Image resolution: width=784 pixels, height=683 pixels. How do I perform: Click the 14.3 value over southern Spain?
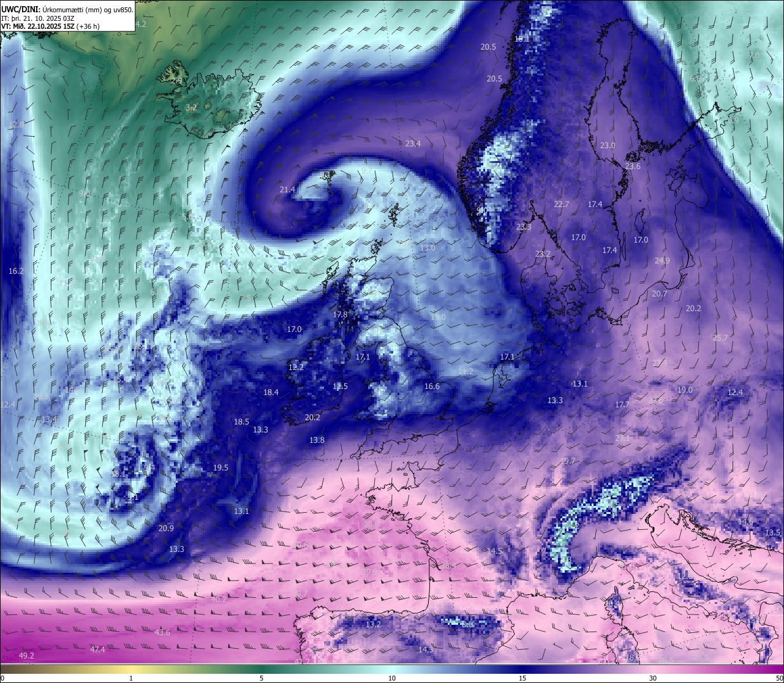coord(426,650)
